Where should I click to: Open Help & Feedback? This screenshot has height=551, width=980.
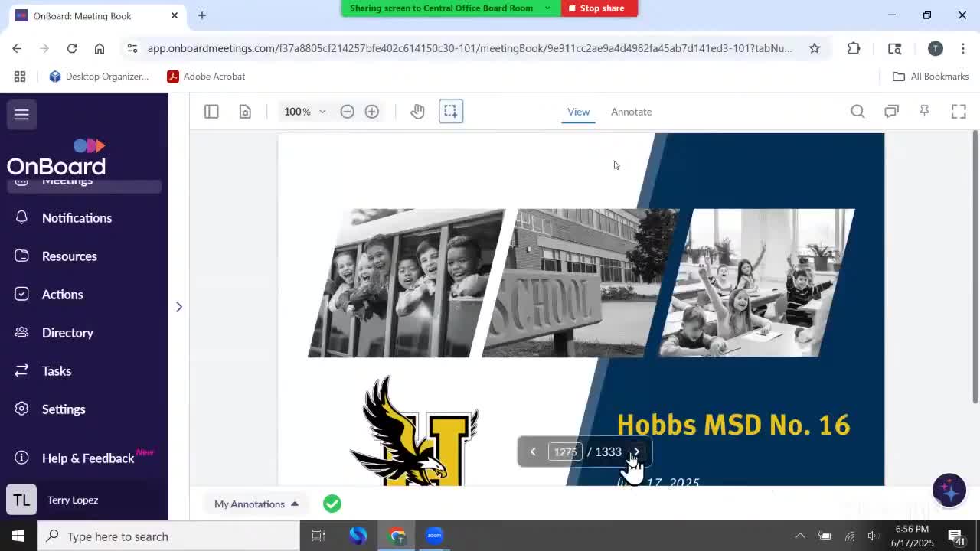(88, 458)
